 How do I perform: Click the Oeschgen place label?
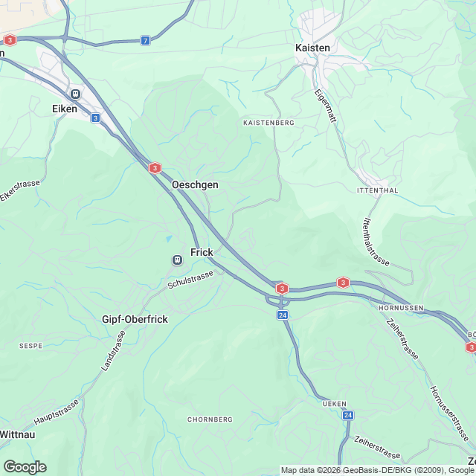point(195,184)
